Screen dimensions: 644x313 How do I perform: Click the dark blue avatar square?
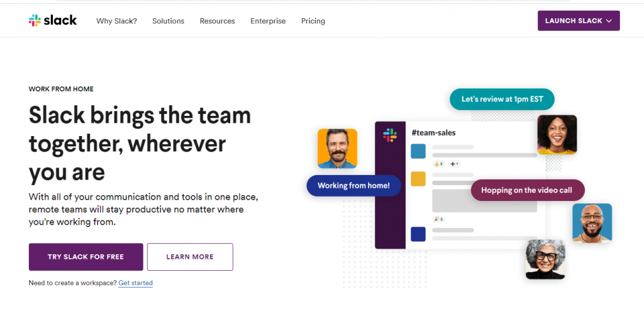pos(418,234)
